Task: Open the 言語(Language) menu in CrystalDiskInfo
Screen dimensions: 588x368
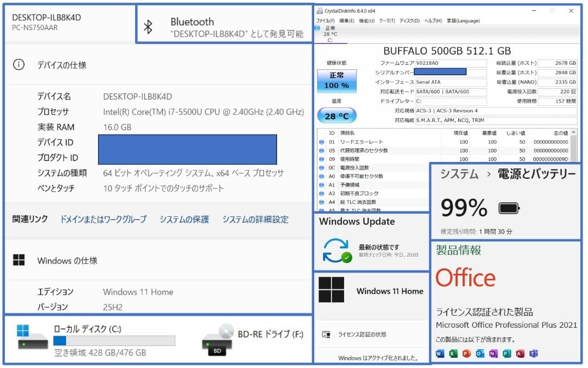Action: pyautogui.click(x=463, y=21)
